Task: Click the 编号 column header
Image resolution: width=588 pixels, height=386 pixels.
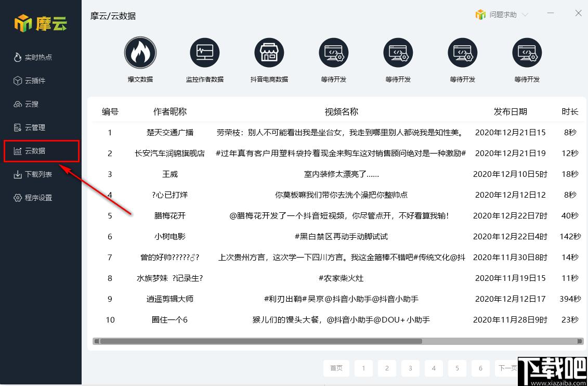Action: click(x=110, y=111)
